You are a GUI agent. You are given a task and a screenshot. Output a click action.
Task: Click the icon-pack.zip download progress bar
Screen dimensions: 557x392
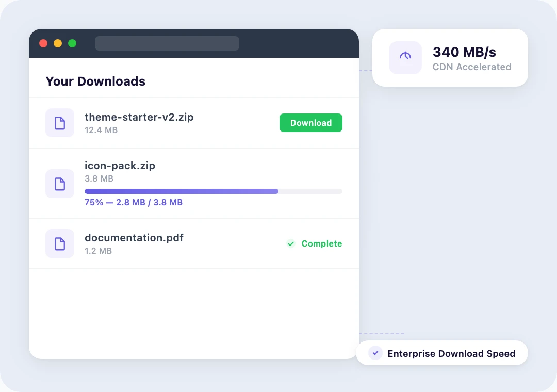pyautogui.click(x=214, y=191)
